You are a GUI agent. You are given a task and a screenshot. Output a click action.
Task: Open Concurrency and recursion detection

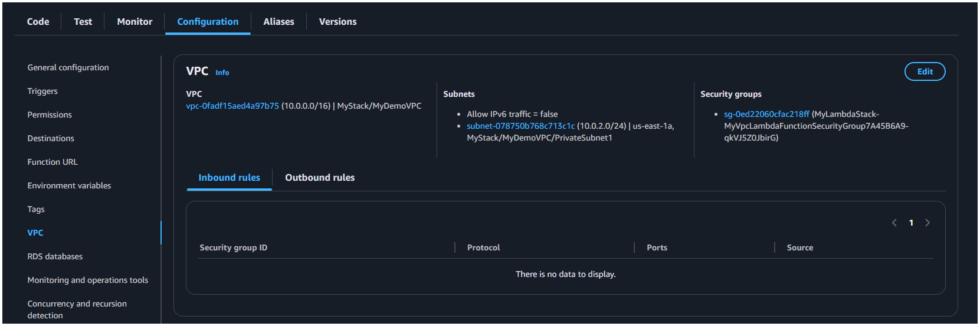pos(77,309)
